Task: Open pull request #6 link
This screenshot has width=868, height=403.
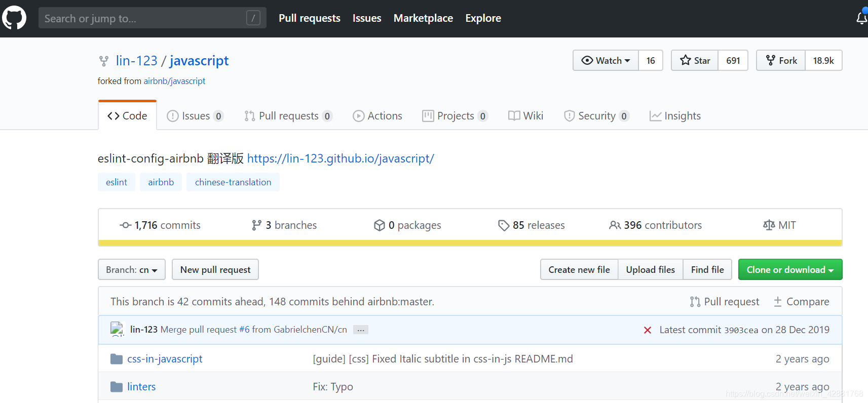Action: pos(244,330)
